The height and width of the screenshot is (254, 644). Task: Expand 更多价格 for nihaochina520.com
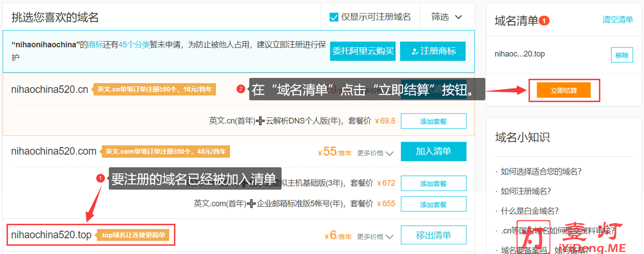[x=375, y=153]
